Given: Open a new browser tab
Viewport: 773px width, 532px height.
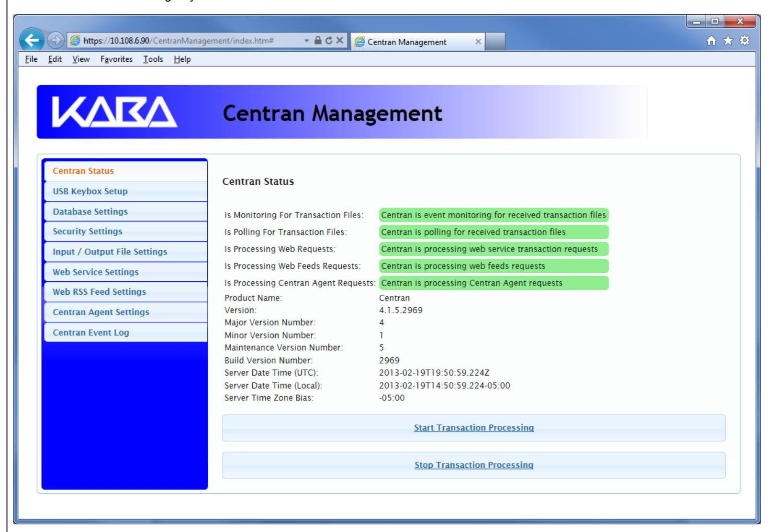Looking at the screenshot, I should pyautogui.click(x=496, y=42).
